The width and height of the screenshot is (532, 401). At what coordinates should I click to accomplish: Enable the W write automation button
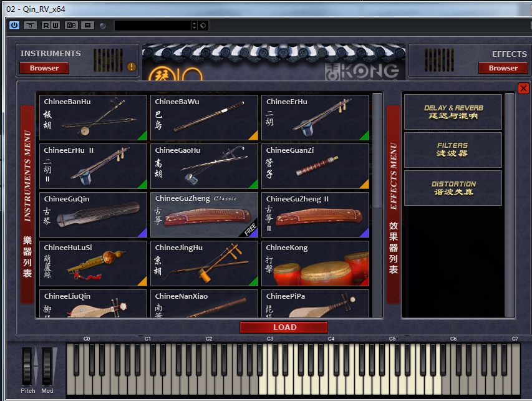(x=54, y=25)
